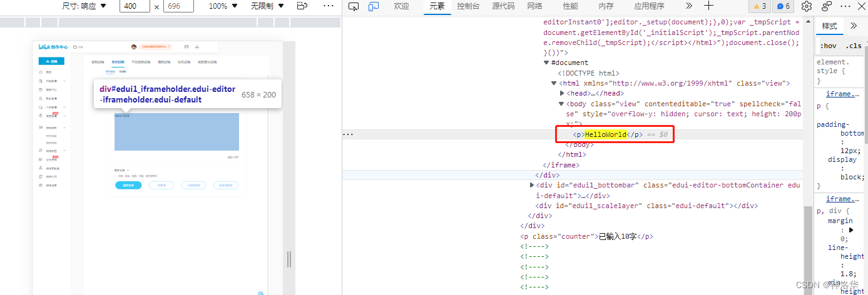
Task: Click the user avatar in preview header
Action: [x=134, y=46]
